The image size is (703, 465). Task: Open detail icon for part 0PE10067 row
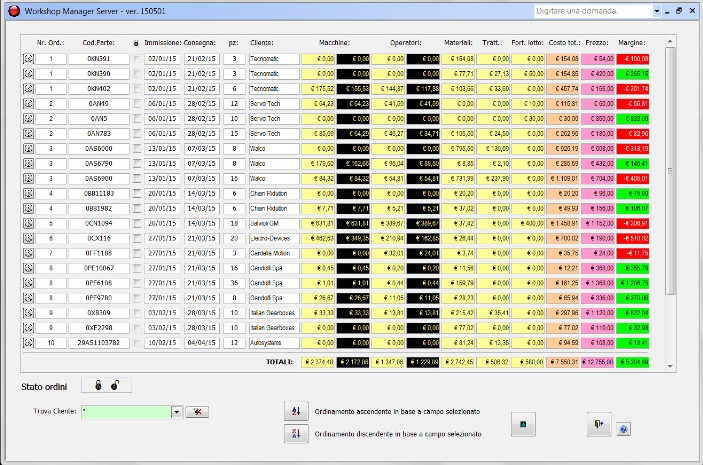[28, 268]
